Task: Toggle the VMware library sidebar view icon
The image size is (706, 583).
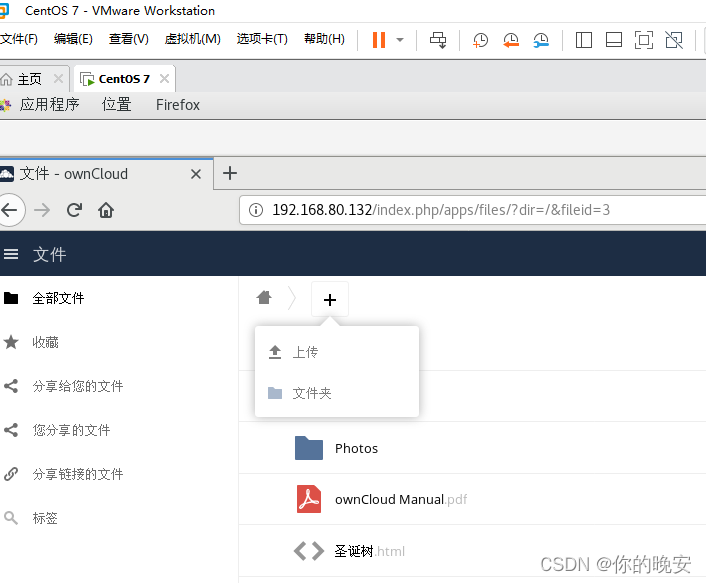Action: 584,40
